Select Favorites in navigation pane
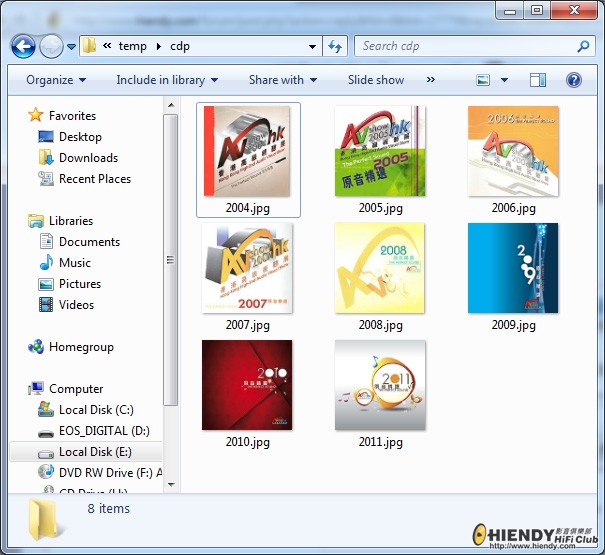 (x=73, y=116)
